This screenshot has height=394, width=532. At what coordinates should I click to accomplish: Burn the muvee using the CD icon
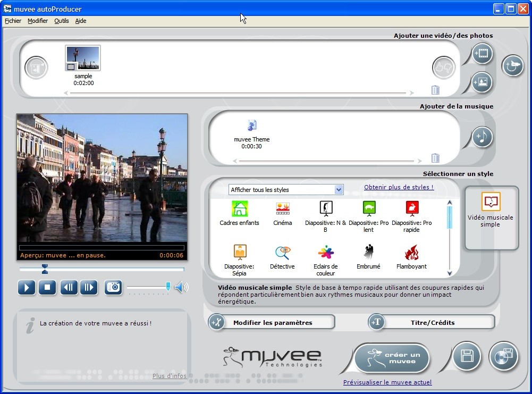[503, 357]
